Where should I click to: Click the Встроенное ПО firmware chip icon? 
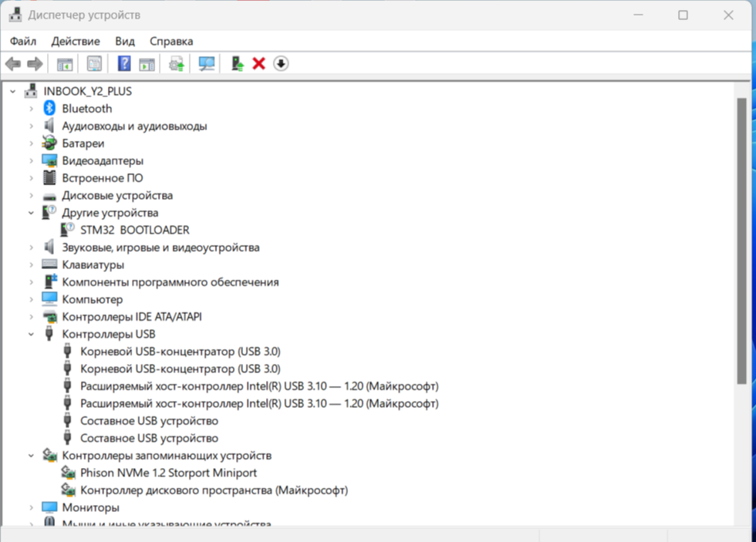click(49, 178)
